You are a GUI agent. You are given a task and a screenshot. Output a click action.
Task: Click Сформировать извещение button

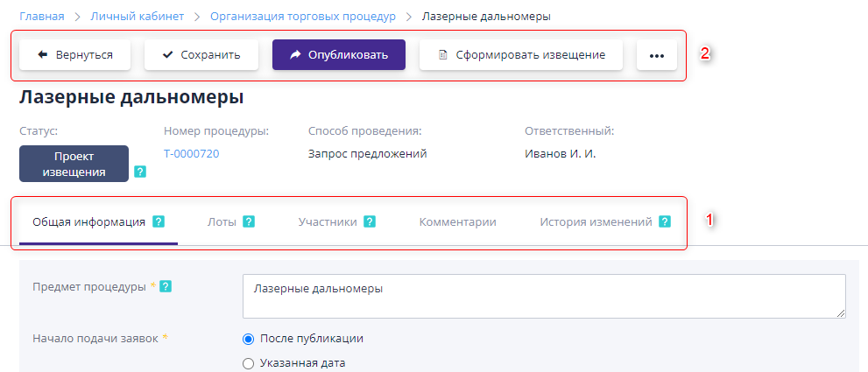click(521, 54)
